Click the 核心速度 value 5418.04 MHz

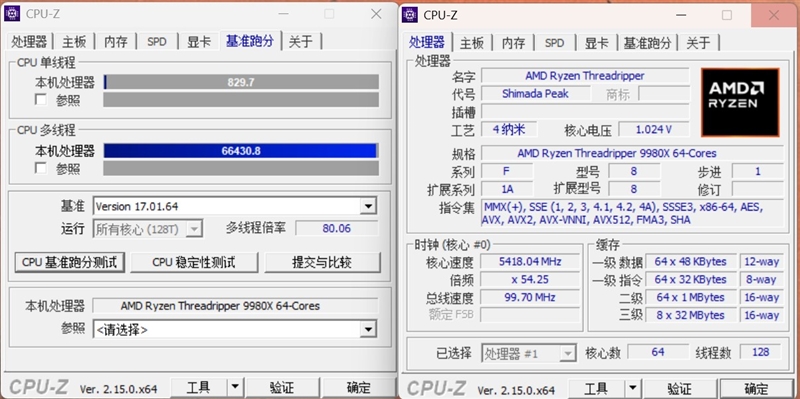(x=530, y=262)
